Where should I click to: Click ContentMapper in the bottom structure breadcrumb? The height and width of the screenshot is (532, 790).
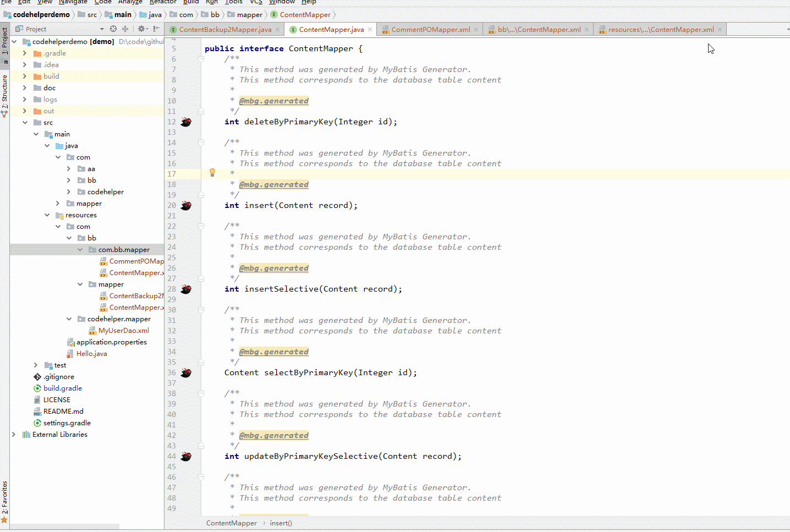pos(232,523)
